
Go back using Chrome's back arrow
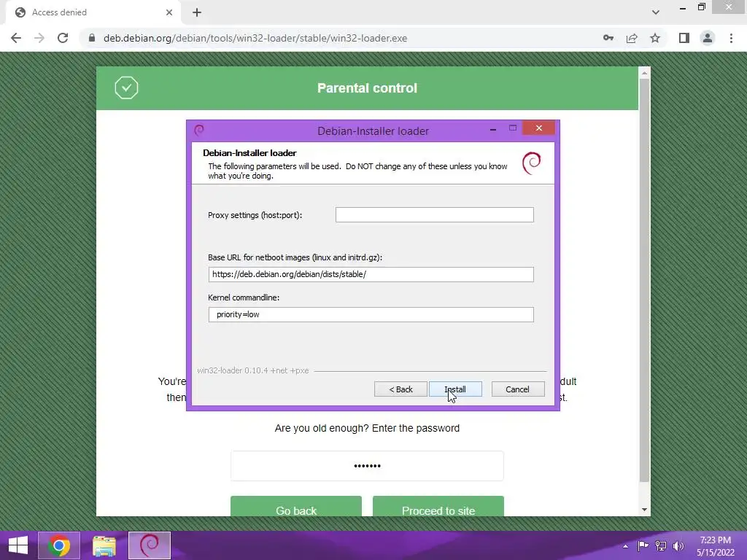click(x=16, y=38)
